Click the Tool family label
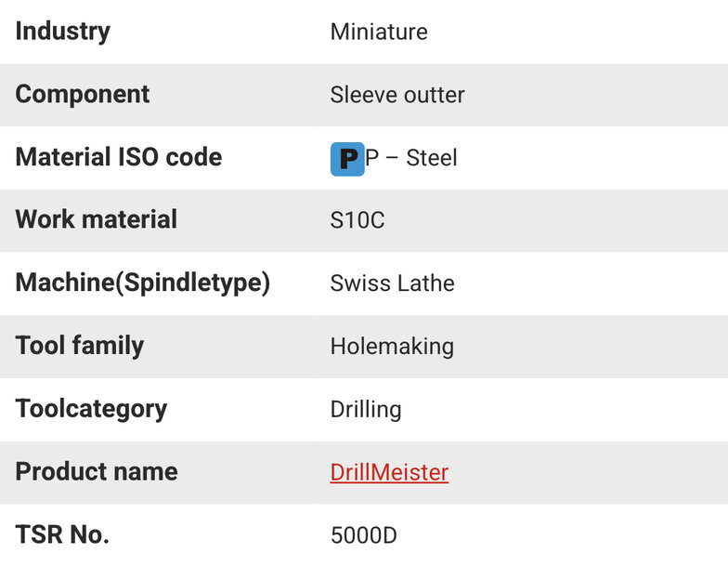This screenshot has width=728, height=566. pos(80,346)
